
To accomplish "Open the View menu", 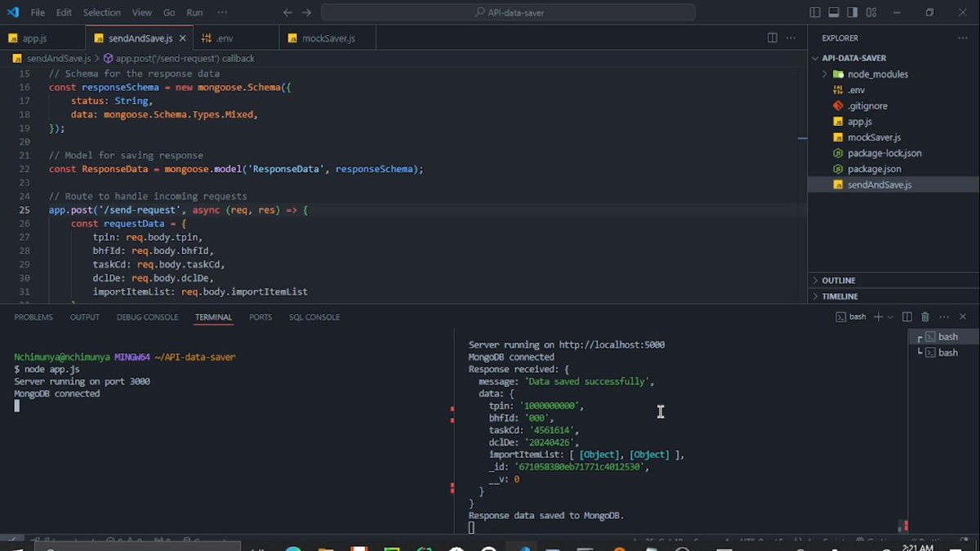I will pyautogui.click(x=142, y=13).
